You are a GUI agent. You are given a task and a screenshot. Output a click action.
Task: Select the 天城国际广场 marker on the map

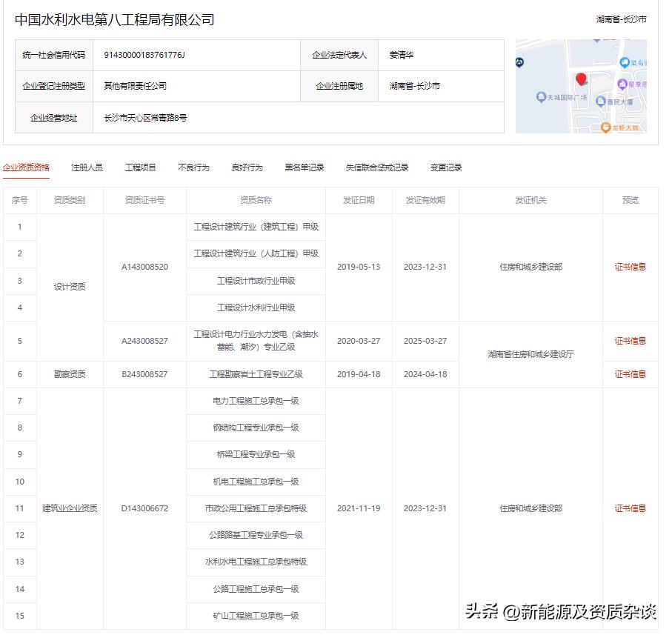tap(541, 96)
